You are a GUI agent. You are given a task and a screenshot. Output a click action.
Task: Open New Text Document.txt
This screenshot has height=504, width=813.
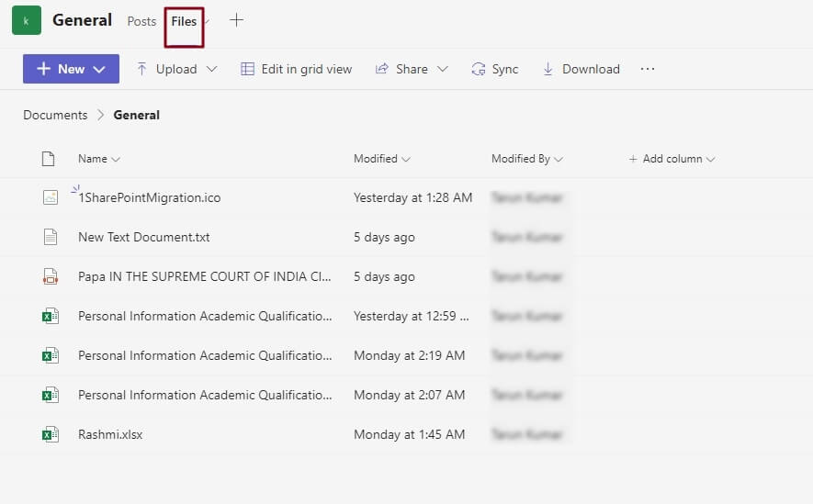[x=144, y=237]
